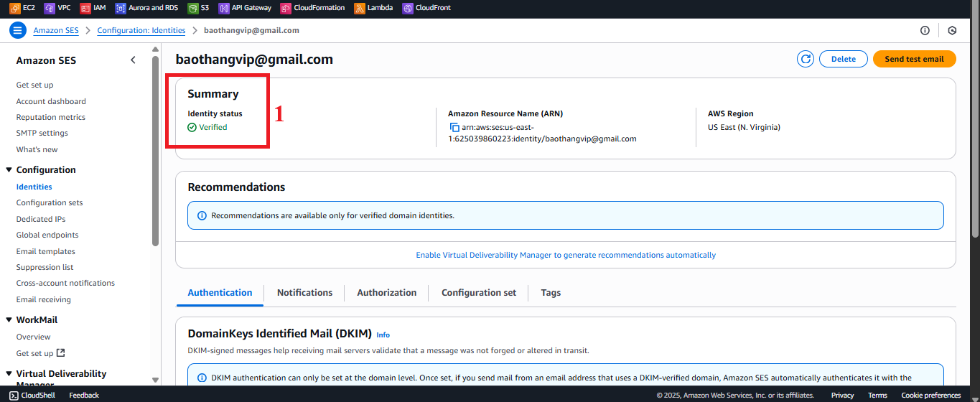Click the baothangvip@gmail.com page heading
Screen dimensions: 980x402
tap(255, 60)
